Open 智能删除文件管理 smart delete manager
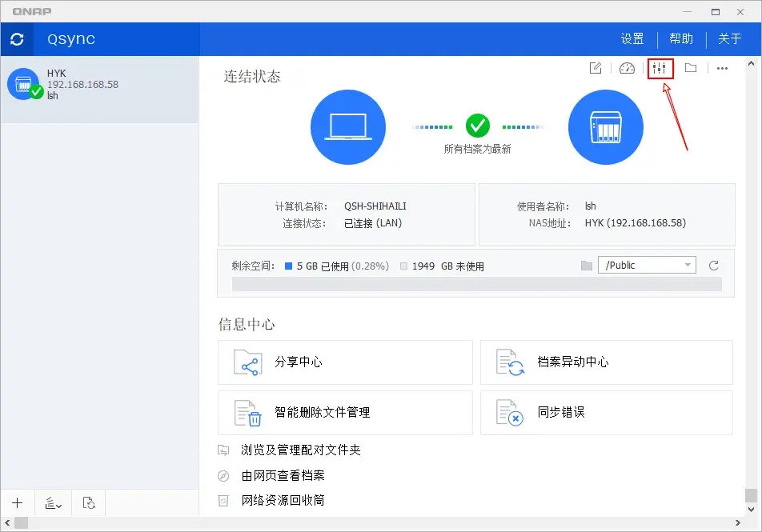 [x=345, y=413]
